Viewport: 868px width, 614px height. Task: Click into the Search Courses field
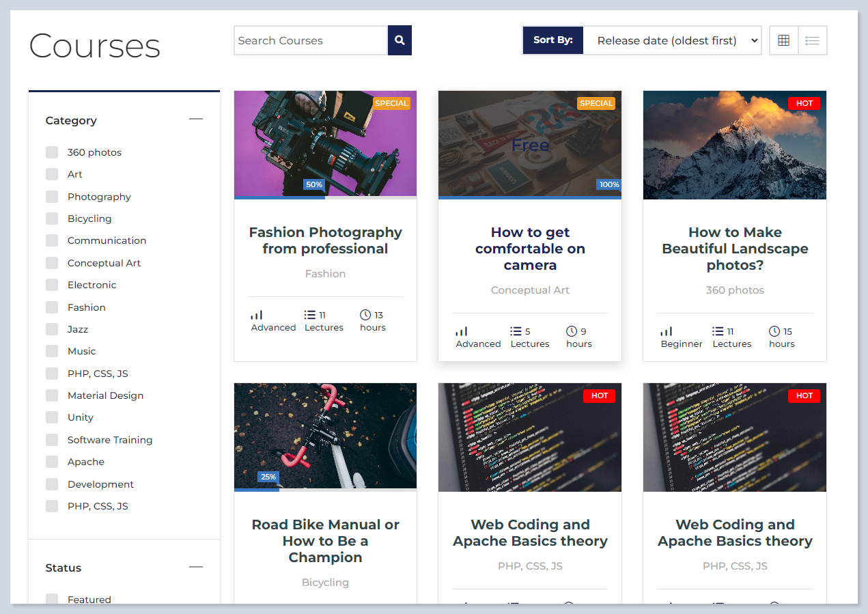click(311, 40)
